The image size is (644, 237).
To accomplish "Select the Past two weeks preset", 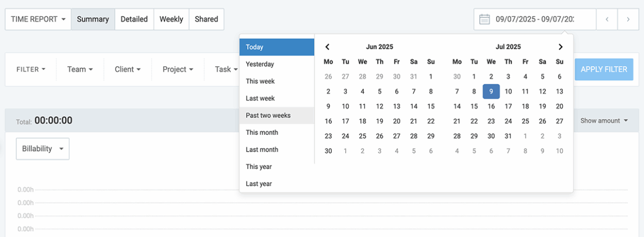I will 277,115.
